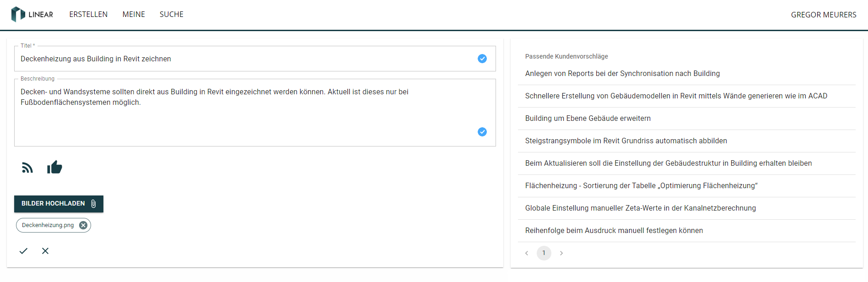Viewport: 868px width, 282px height.
Task: Open suggestion 'Building um Ebene Gebäude erweitern'
Action: 588,119
